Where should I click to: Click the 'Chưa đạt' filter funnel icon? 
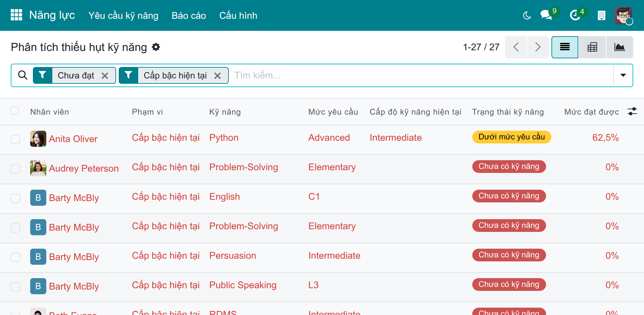[42, 75]
